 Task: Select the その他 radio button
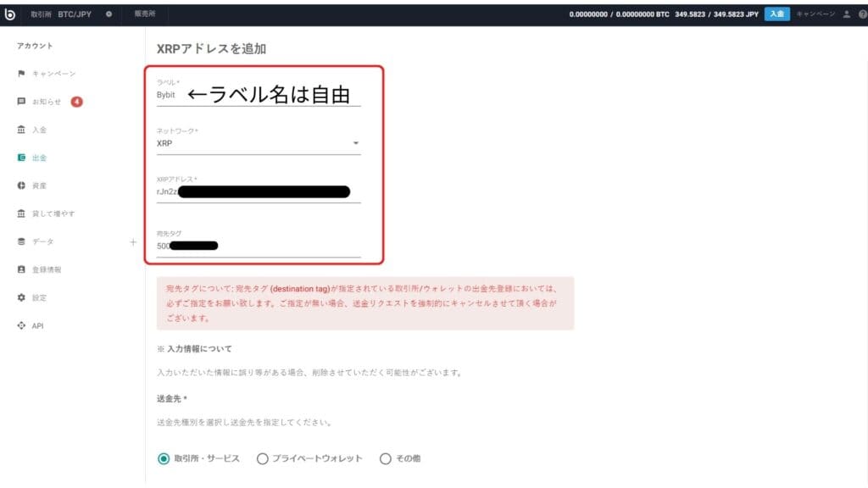coord(386,458)
